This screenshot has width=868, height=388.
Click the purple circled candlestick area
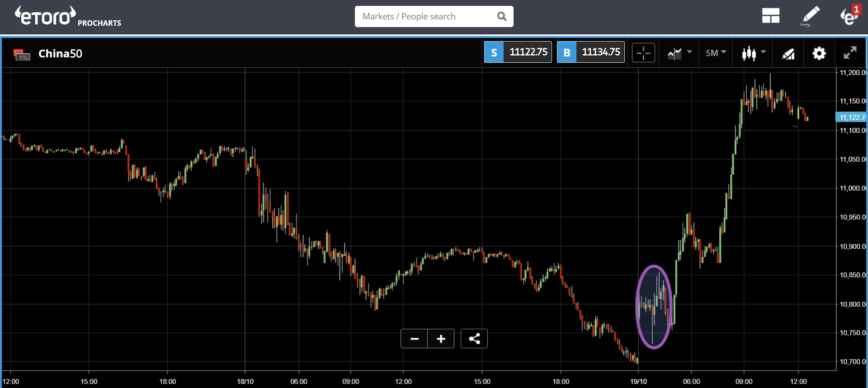click(654, 307)
